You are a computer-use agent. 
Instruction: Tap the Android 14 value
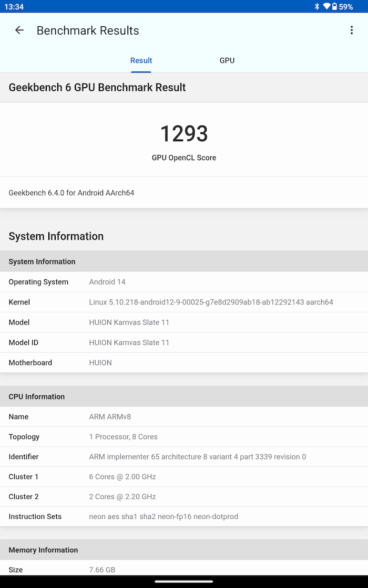[107, 282]
